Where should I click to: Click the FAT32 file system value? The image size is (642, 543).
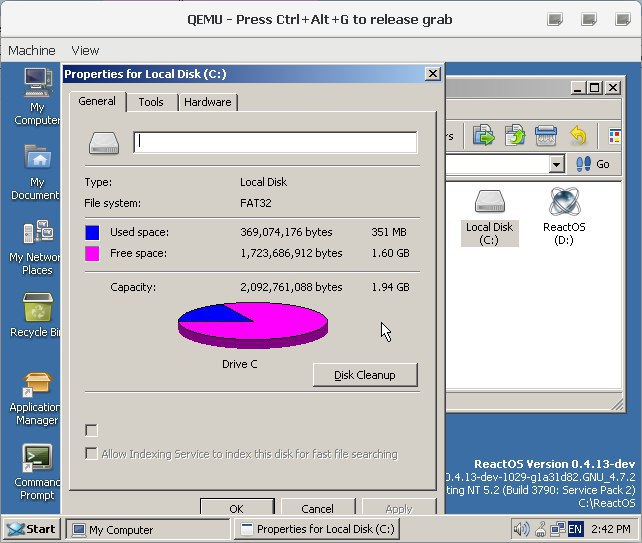point(255,203)
